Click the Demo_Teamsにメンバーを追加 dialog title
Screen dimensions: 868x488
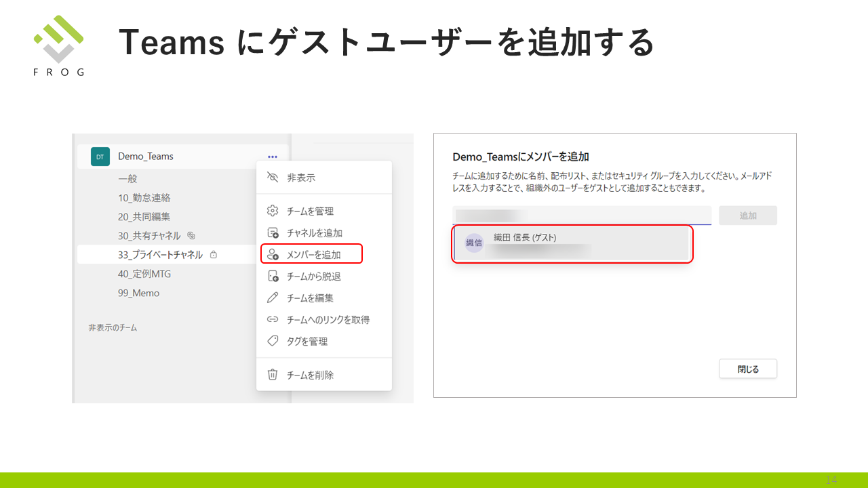tap(521, 157)
